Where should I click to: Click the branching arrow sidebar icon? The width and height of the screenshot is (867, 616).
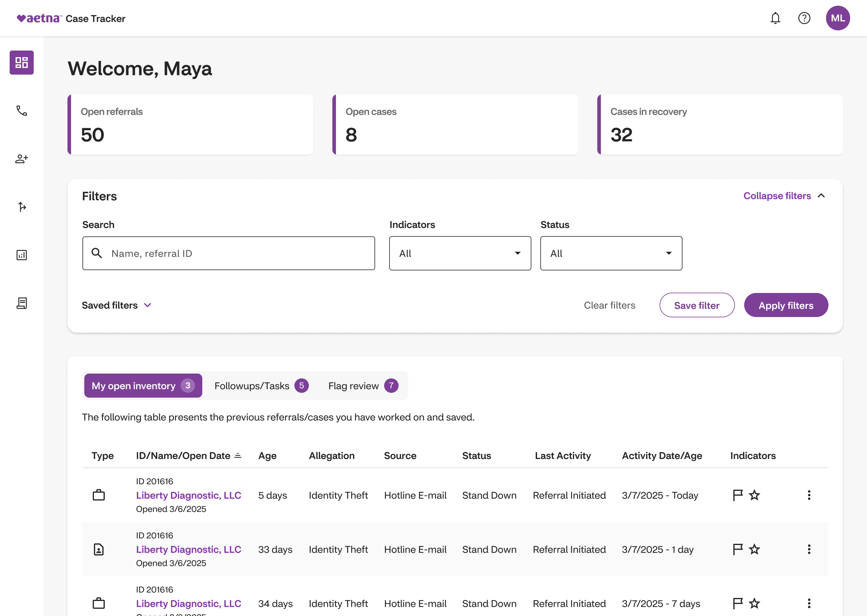(x=22, y=207)
